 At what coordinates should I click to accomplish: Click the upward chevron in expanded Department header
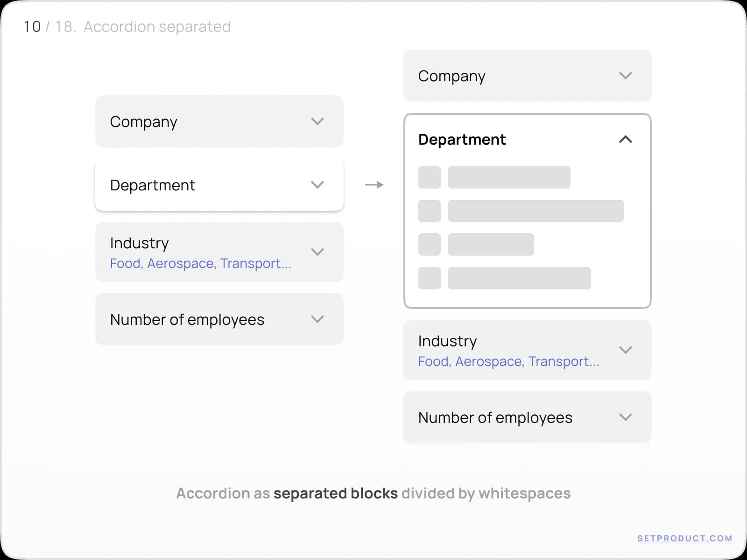click(x=626, y=140)
